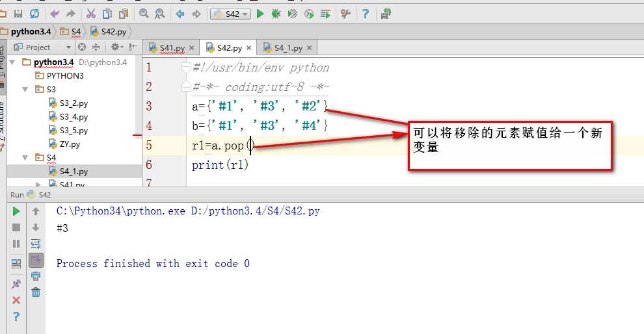The image size is (644, 334).
Task: Click python3.4 in the breadcrumb bar
Action: [31, 32]
